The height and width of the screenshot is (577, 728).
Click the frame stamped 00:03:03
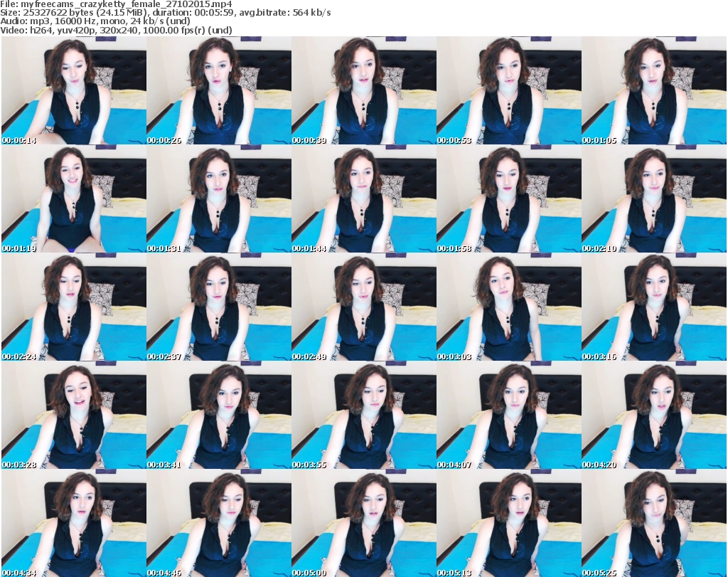[x=509, y=307]
